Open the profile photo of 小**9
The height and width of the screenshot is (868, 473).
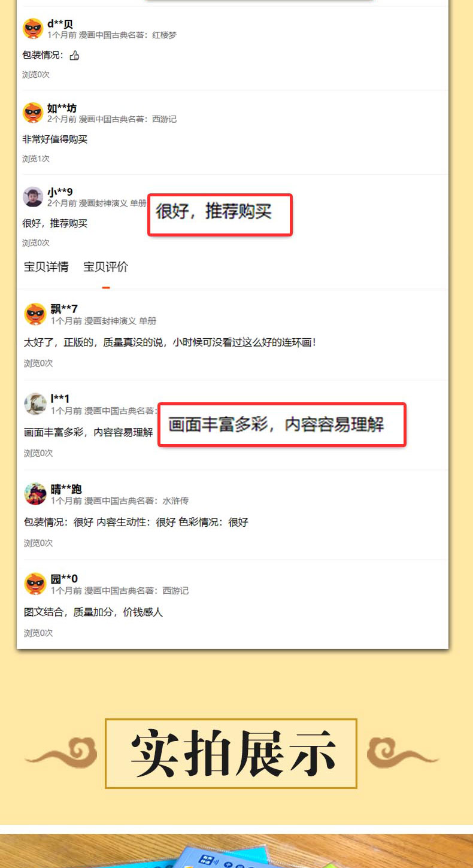[33, 196]
